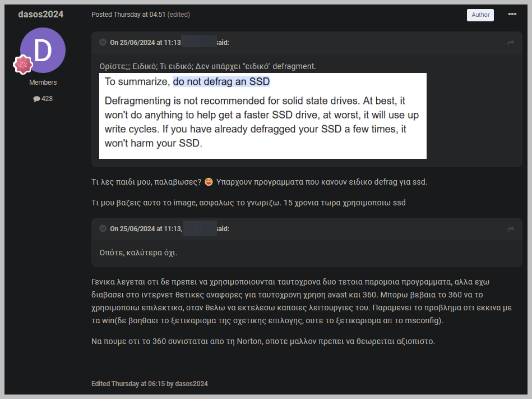Click the Members group label
This screenshot has height=399, width=532.
click(43, 82)
